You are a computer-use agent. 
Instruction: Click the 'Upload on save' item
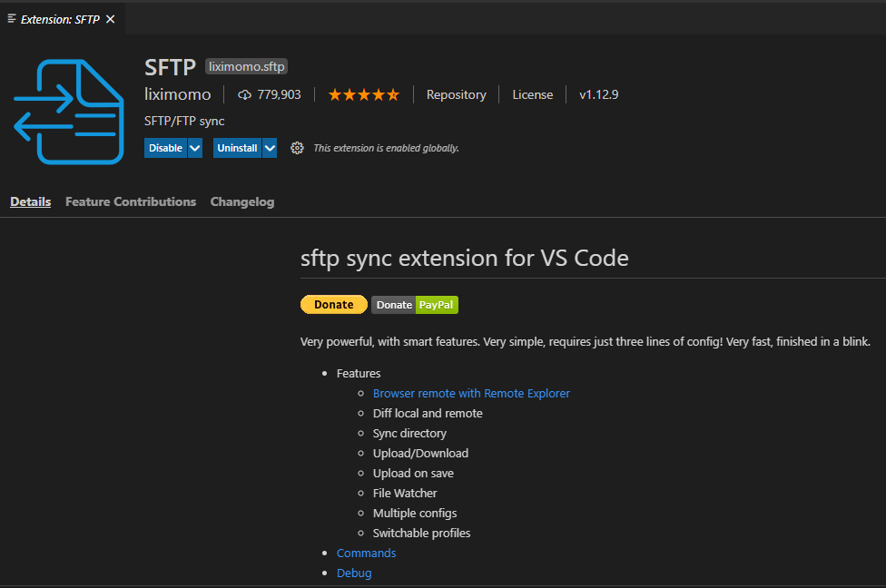click(413, 474)
